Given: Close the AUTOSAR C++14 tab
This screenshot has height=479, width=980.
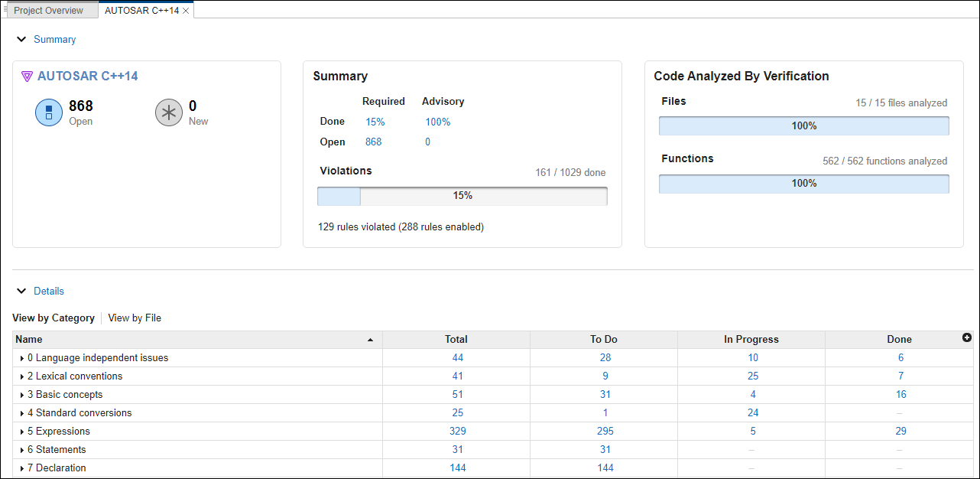Looking at the screenshot, I should (186, 11).
